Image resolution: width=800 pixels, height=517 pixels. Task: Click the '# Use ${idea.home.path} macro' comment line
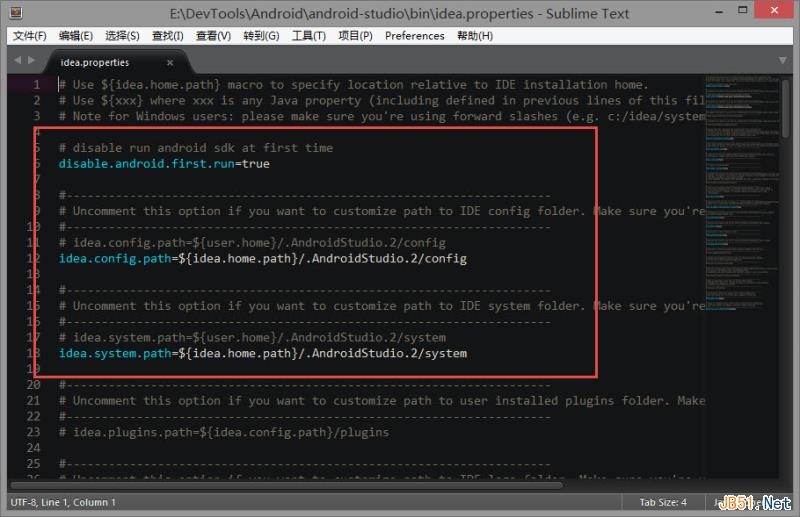pyautogui.click(x=353, y=85)
